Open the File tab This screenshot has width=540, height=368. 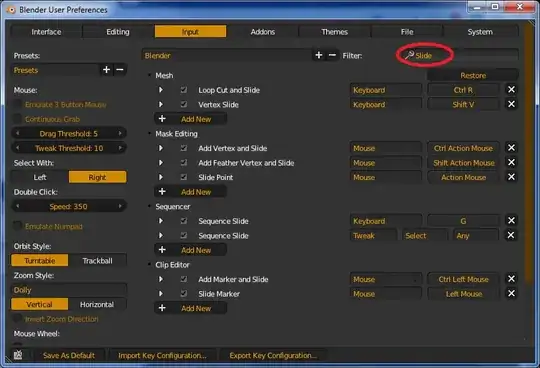pyautogui.click(x=407, y=32)
